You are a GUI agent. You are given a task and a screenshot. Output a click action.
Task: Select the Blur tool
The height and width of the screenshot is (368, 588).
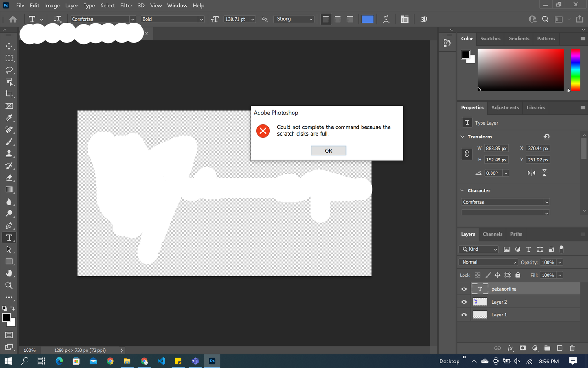[9, 201]
